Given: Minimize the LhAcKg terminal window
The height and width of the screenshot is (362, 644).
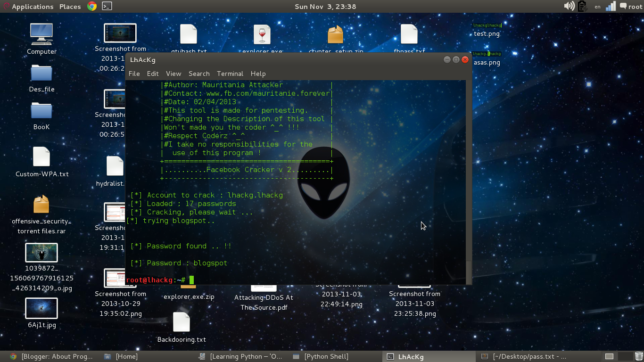Looking at the screenshot, I should tap(447, 59).
